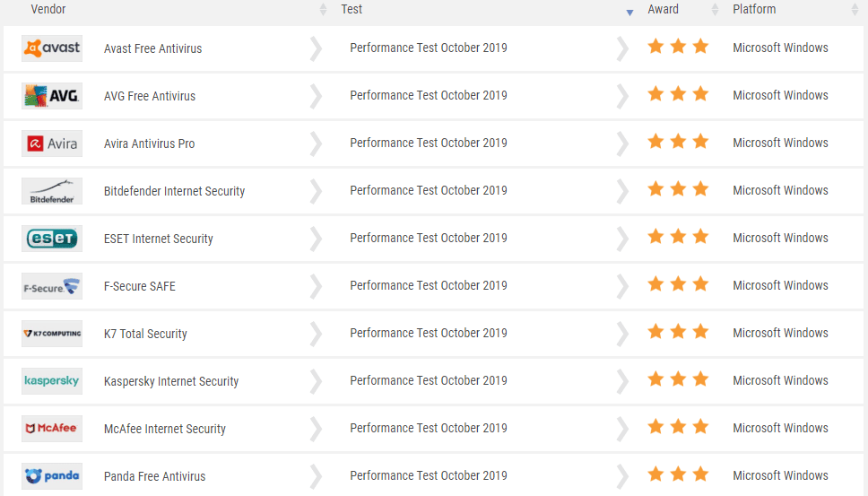The image size is (868, 496).
Task: Click the AVG logo
Action: coord(52,96)
